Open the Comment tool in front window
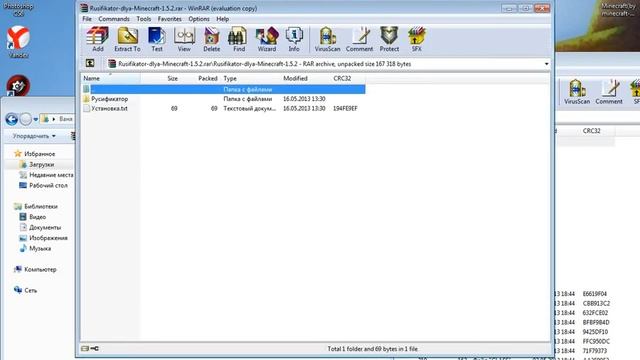640x360 pixels. 359,39
